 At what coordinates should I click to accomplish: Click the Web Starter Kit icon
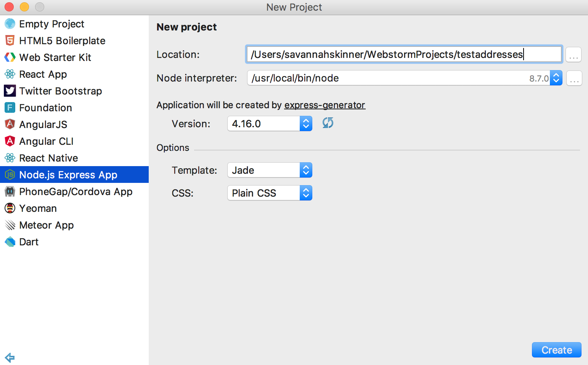pos(10,58)
